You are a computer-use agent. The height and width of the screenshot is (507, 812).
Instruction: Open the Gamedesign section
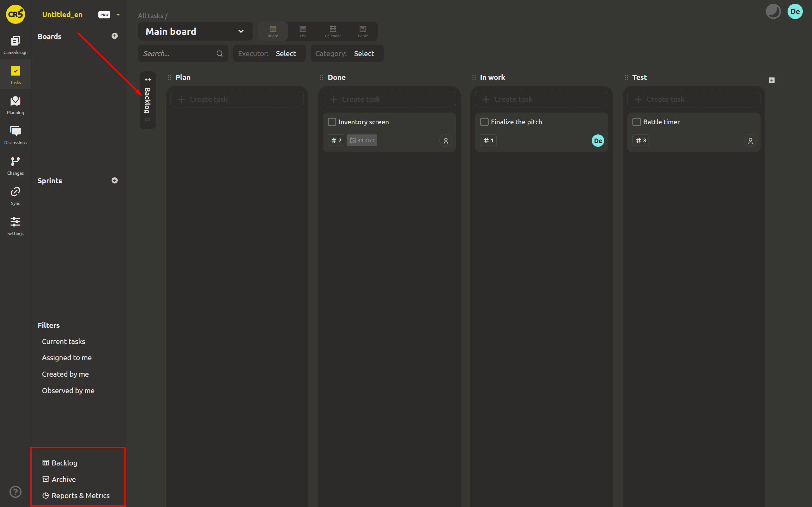click(x=16, y=45)
